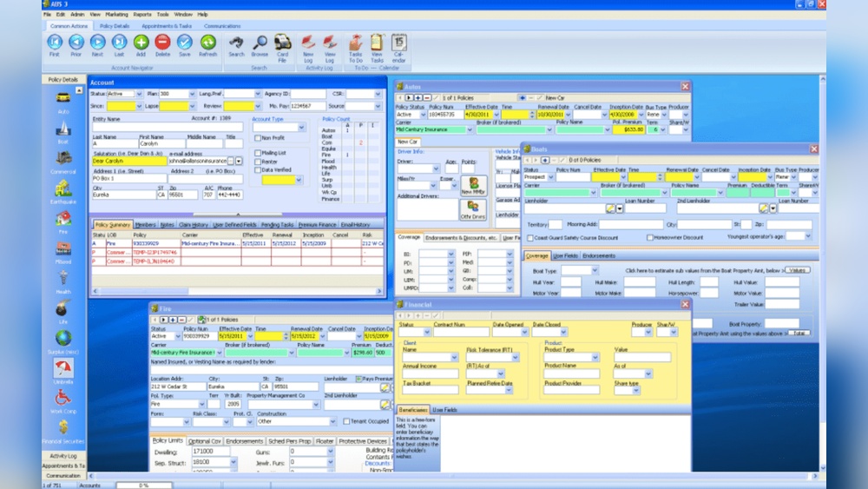Click New MMbr button in Autos window

click(474, 186)
